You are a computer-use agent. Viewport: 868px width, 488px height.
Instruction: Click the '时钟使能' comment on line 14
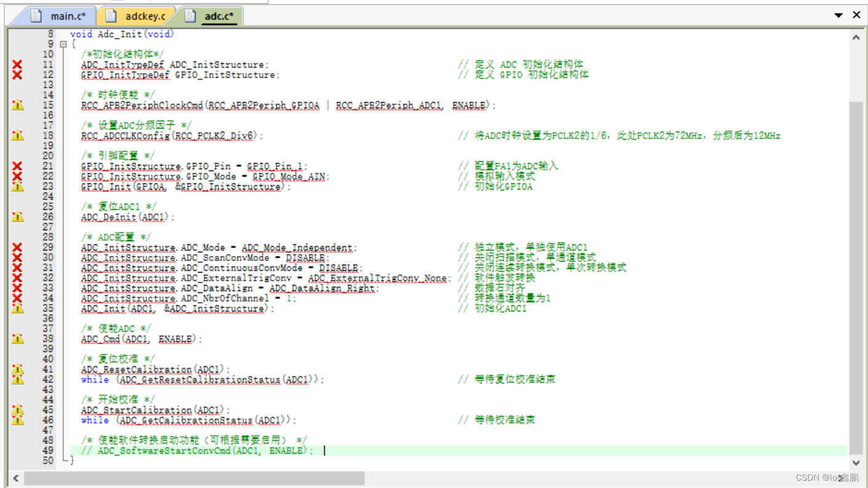point(117,95)
